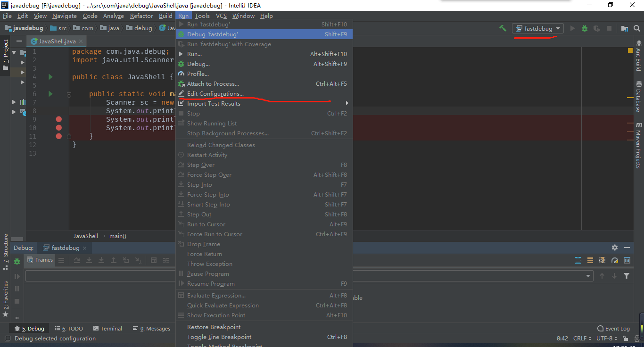Click the Trace Current Stream Chain icon
Image resolution: width=644 pixels, height=347 pixels.
pos(166,260)
